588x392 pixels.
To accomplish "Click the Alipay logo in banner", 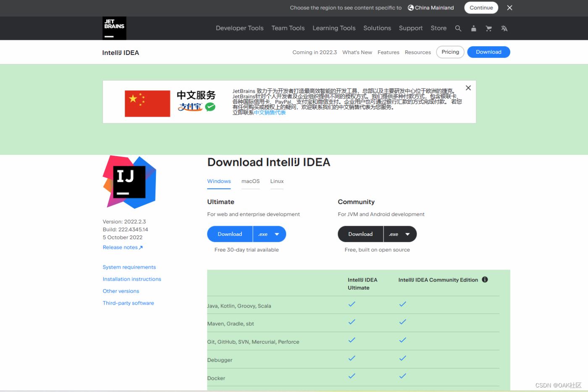I will click(190, 107).
